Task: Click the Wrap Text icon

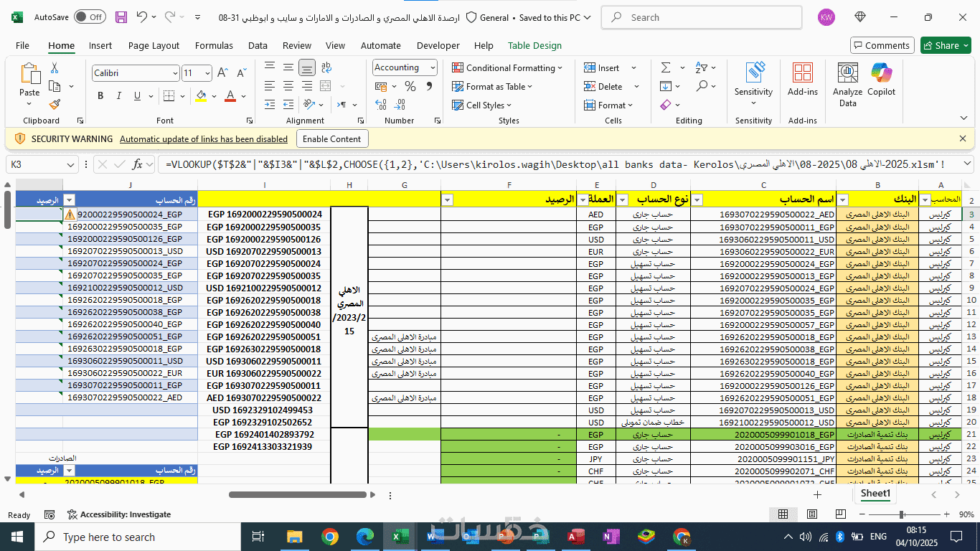Action: 326,68
